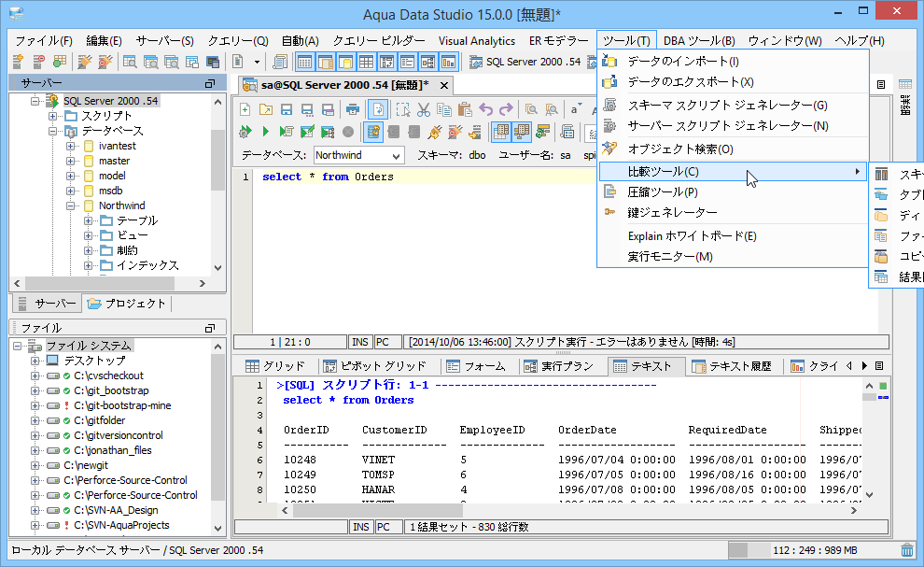Expand the master database node
924x567 pixels.
70,161
